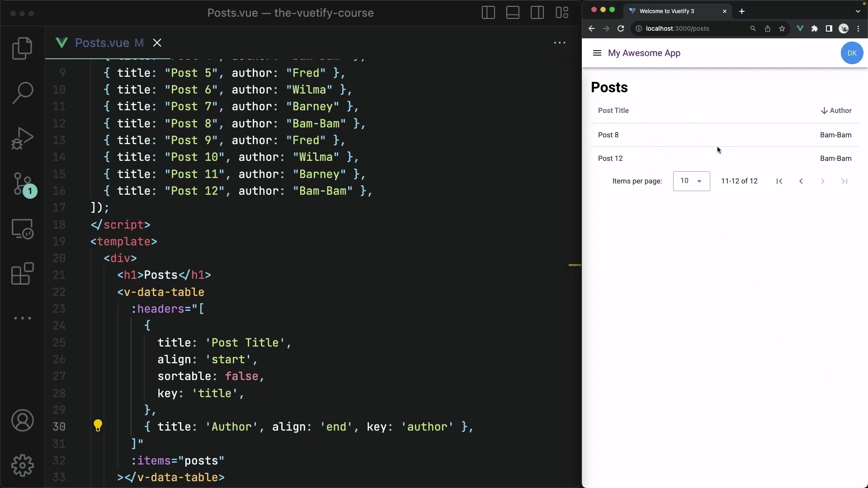Click the v-data-table opening tag on line 22
Screen dimensions: 868x488
click(161, 292)
